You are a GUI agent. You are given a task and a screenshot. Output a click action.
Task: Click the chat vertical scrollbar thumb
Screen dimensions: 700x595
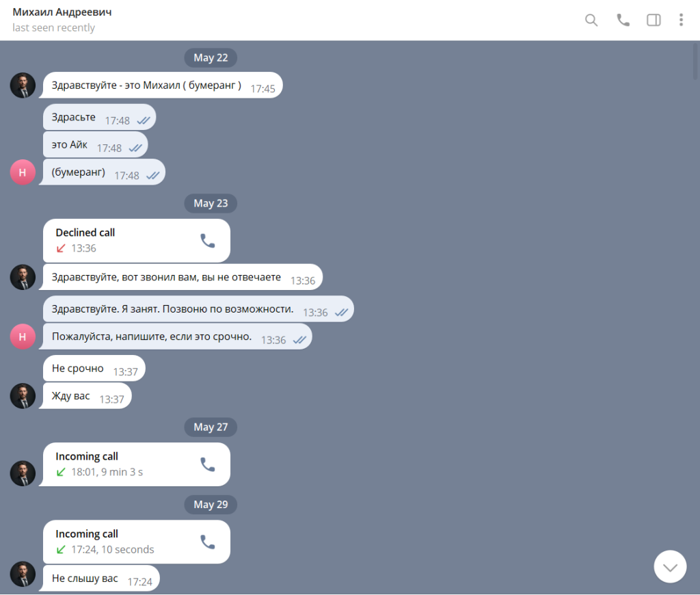click(x=695, y=61)
